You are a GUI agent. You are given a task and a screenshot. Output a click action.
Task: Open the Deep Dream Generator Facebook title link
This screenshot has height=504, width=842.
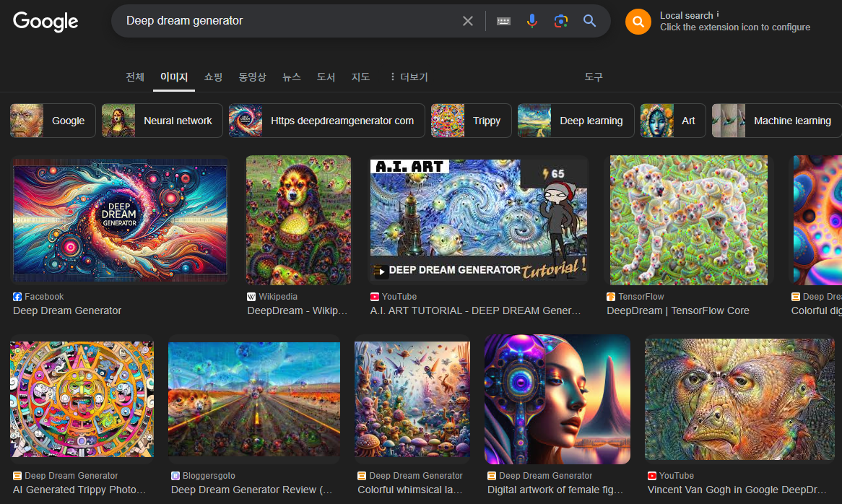point(67,310)
